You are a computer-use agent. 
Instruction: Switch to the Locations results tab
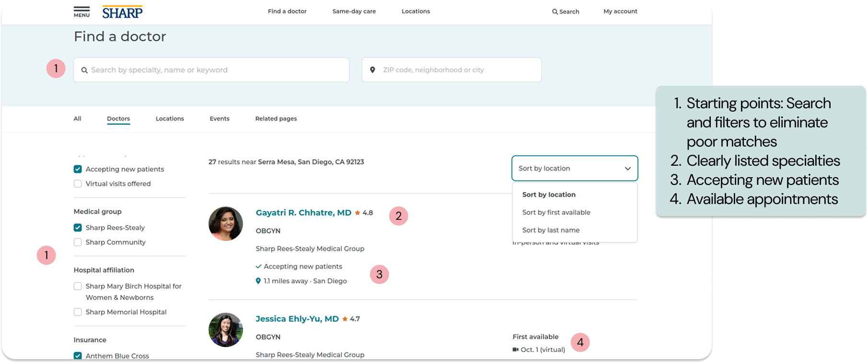(x=170, y=119)
